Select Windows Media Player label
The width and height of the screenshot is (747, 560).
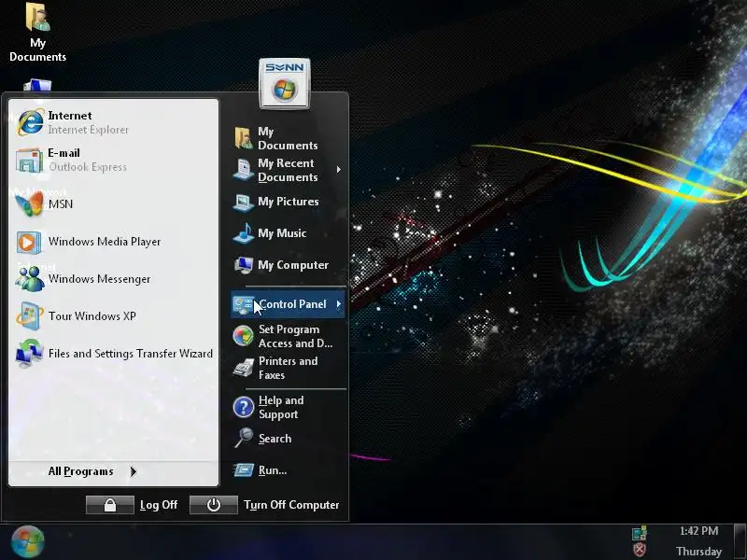tap(105, 242)
